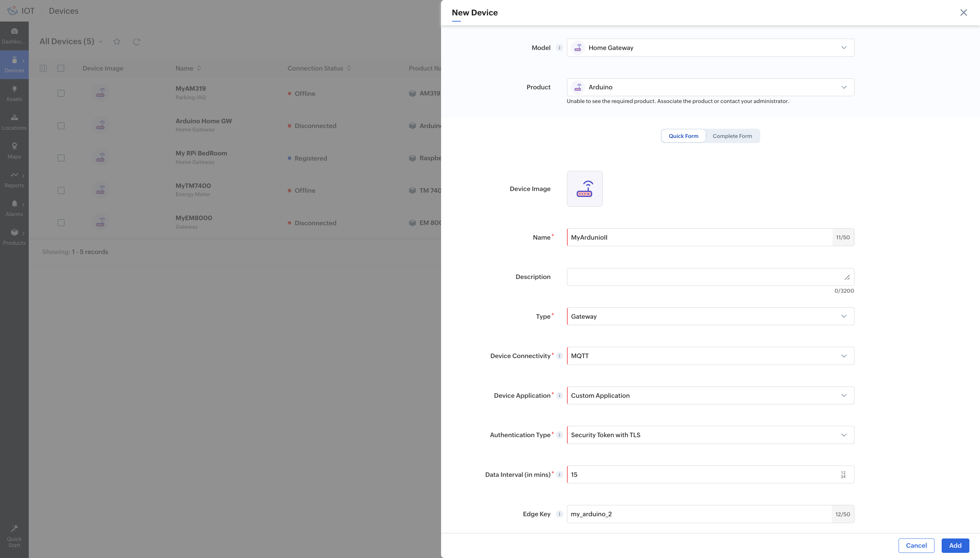Click the Model field info icon
This screenshot has width=980, height=558.
(x=559, y=48)
